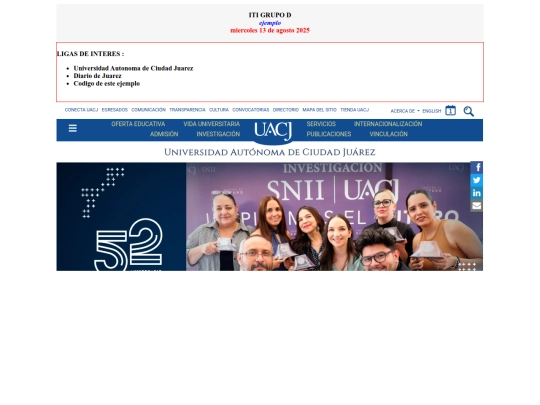Open Codigo de este ejemplo link
Screen dimensions: 540x405
(x=107, y=83)
